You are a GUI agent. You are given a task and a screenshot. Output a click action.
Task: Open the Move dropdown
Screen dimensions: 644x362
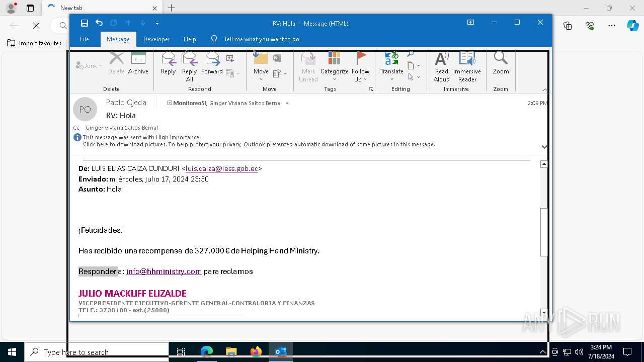[261, 66]
